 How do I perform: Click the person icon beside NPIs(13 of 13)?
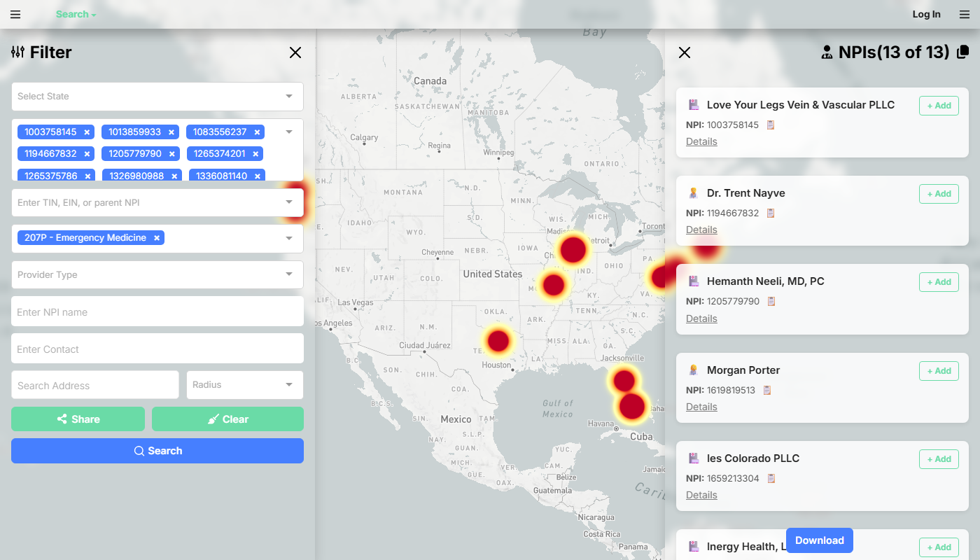(x=827, y=51)
